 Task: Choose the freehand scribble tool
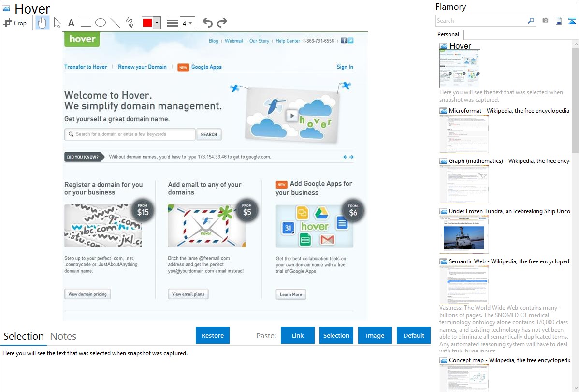tap(129, 23)
